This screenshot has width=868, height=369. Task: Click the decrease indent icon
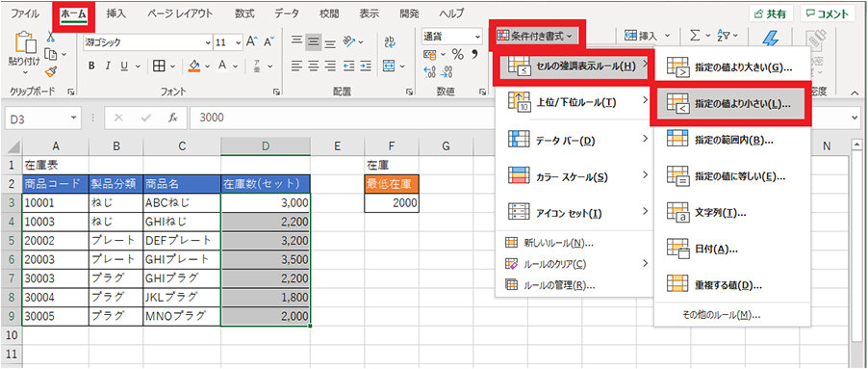pyautogui.click(x=349, y=66)
